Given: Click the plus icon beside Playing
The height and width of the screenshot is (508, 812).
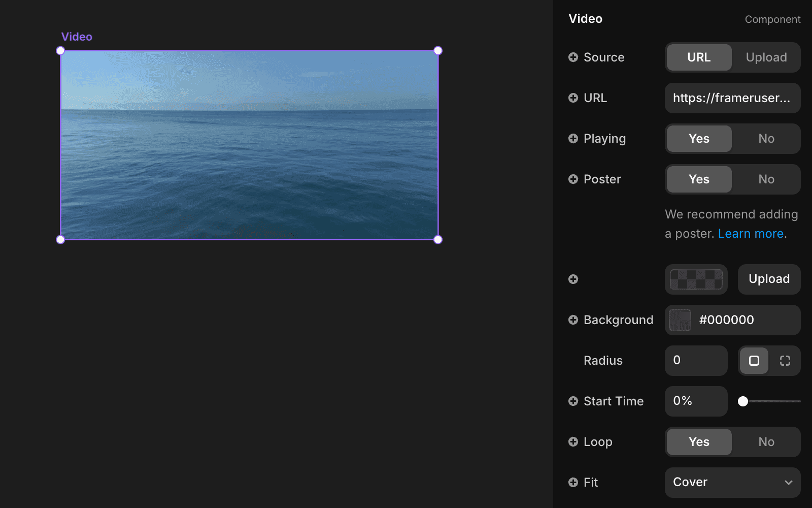Looking at the screenshot, I should click(x=573, y=139).
